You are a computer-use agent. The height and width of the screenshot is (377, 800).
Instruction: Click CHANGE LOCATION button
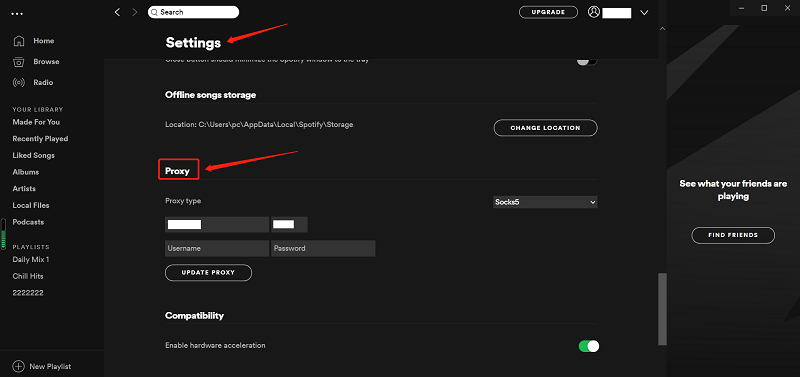pos(545,128)
